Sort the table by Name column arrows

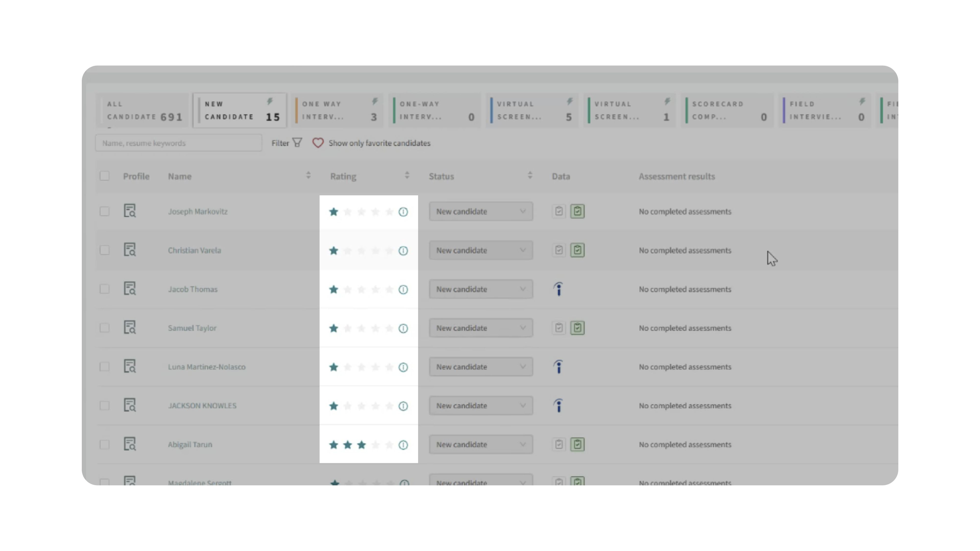pyautogui.click(x=308, y=176)
